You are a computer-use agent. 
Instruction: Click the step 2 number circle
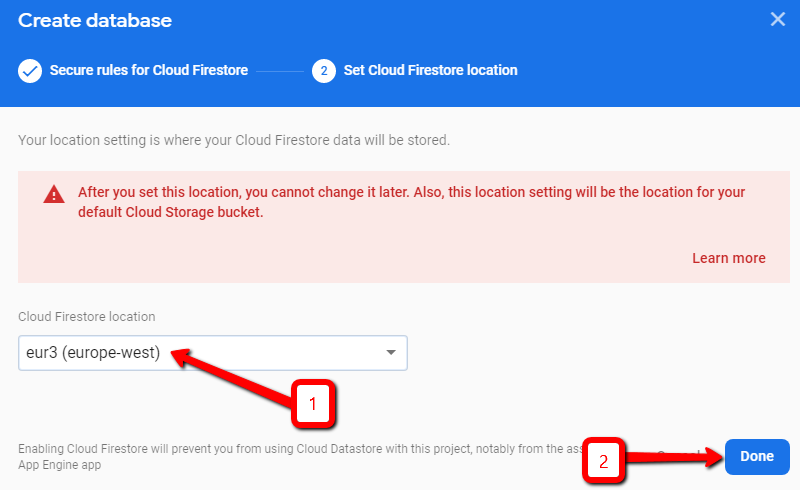[x=323, y=71]
